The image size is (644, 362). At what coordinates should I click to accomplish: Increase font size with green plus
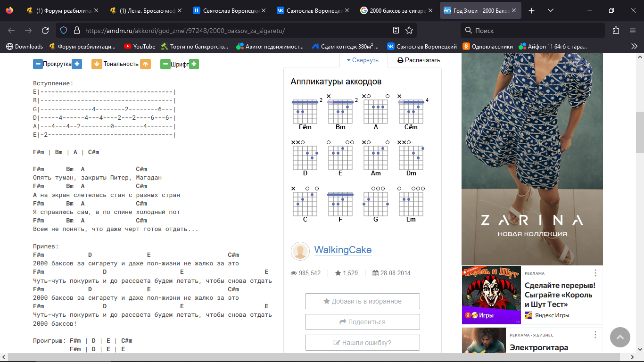pyautogui.click(x=194, y=64)
